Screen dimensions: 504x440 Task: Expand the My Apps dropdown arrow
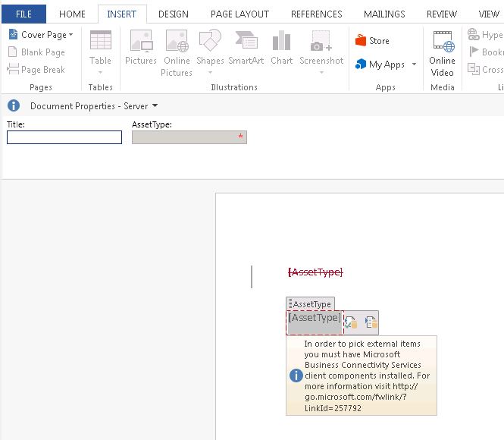point(415,64)
